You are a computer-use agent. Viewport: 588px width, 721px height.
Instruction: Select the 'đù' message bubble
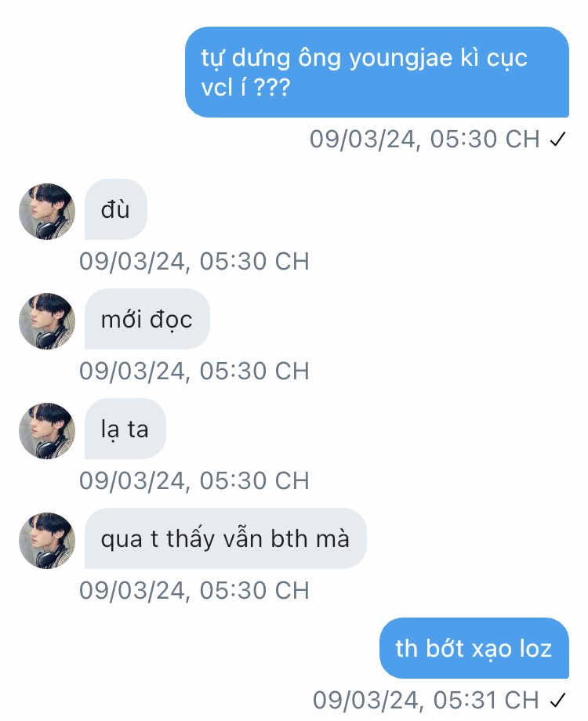(115, 209)
